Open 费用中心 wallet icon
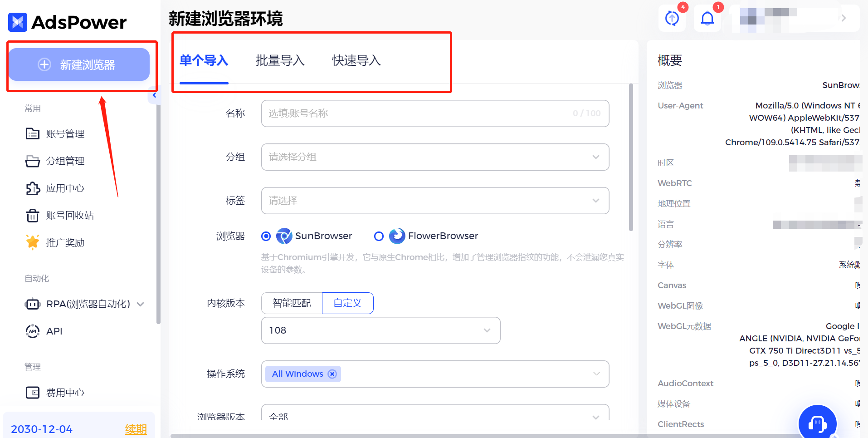The width and height of the screenshot is (868, 438). (x=33, y=393)
